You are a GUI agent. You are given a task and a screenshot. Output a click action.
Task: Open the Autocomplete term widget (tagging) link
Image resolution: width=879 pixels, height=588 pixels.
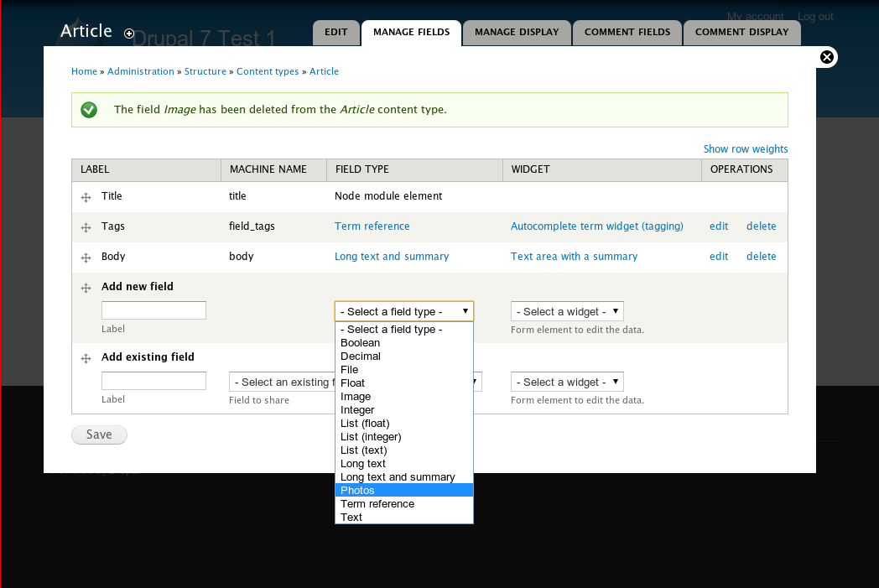(x=597, y=226)
